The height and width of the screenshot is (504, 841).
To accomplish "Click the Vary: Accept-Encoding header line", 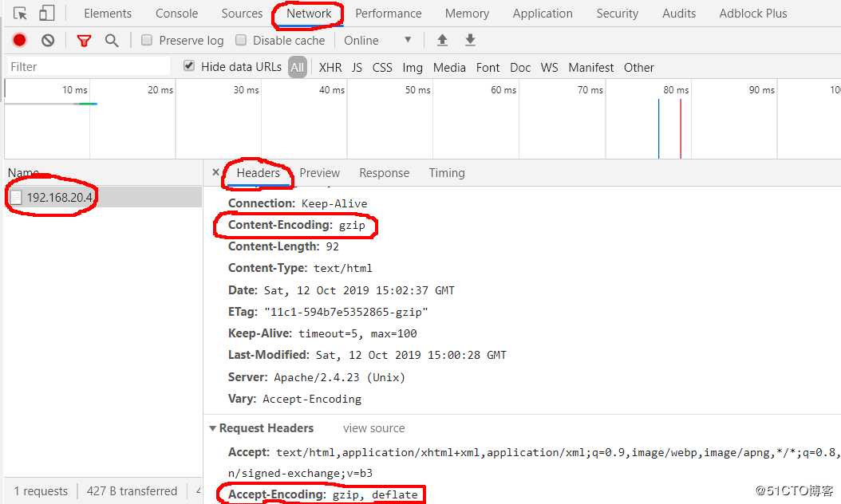I will 295,399.
